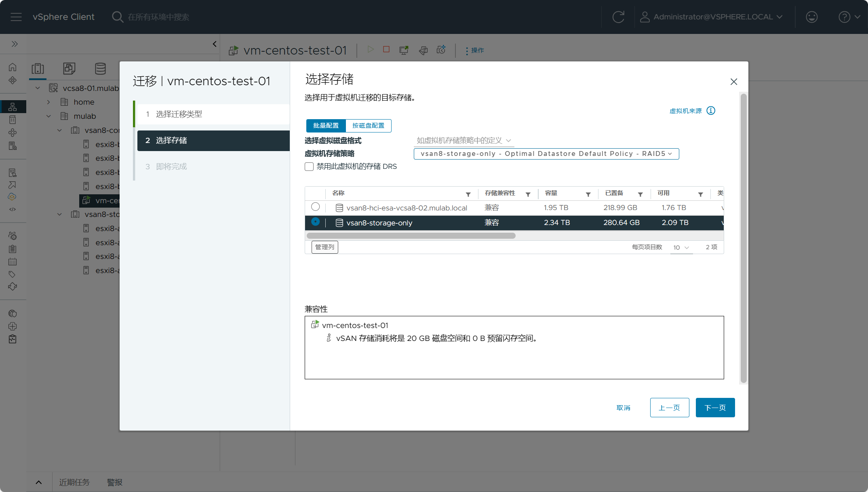The width and height of the screenshot is (868, 492).
Task: Click the Manage Columns button
Action: pyautogui.click(x=325, y=247)
